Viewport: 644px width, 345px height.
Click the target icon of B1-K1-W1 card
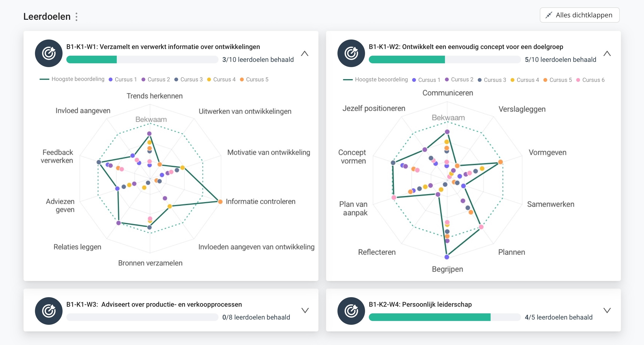click(49, 53)
